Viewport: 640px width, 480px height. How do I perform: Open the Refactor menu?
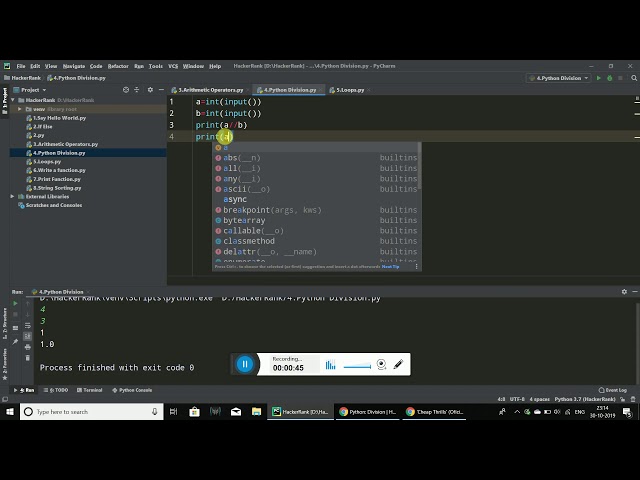[118, 66]
